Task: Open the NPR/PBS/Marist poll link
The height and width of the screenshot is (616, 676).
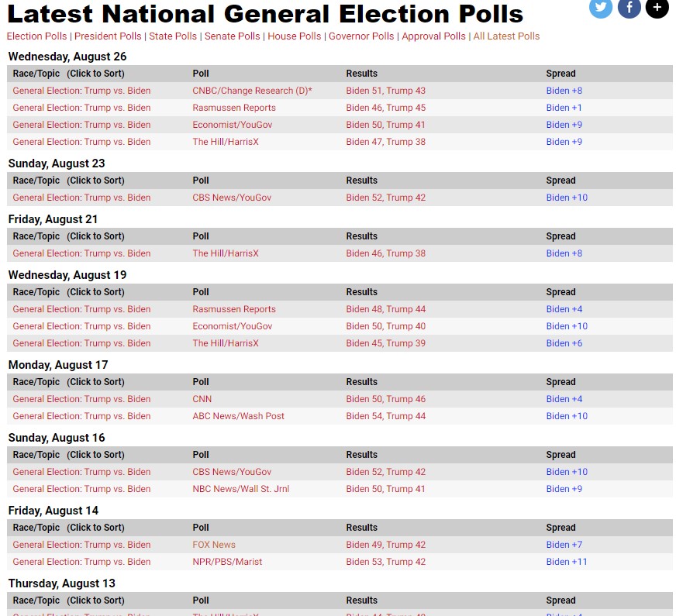Action: 227,562
